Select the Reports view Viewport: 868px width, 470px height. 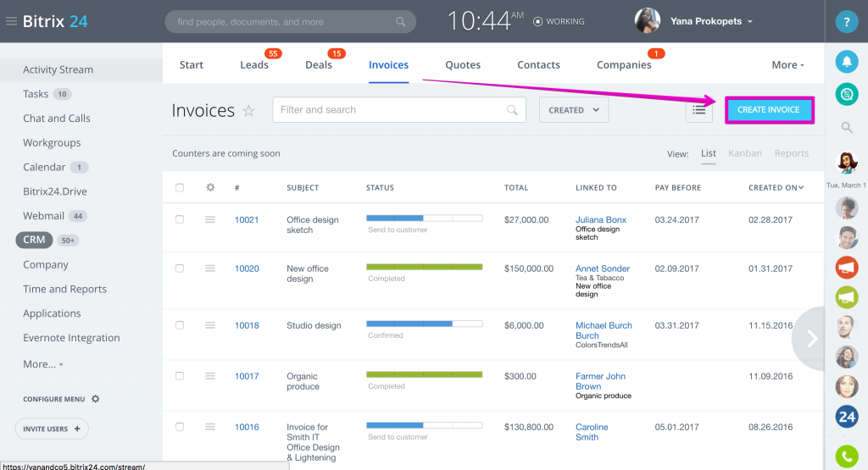point(792,153)
